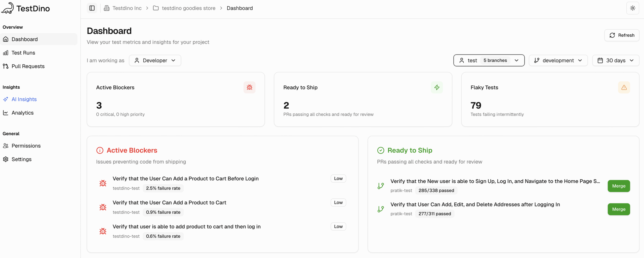Open the Developer role dropdown

[155, 60]
